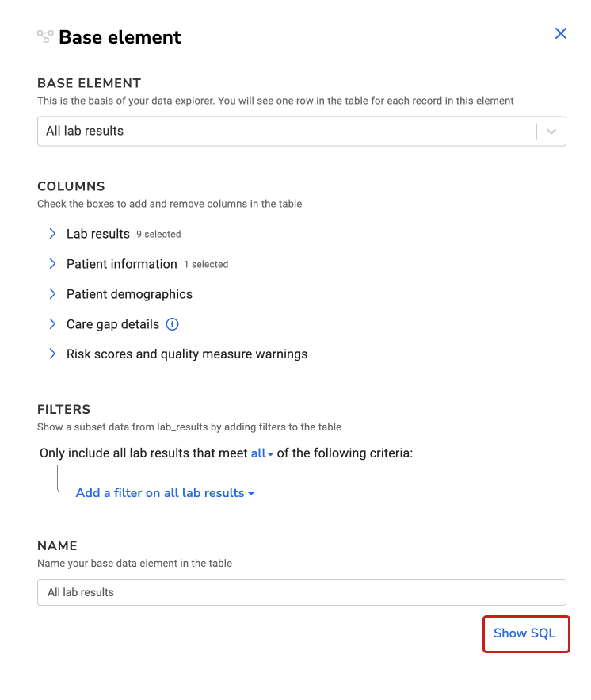Viewport: 591px width, 700px height.
Task: Click the Lab results label
Action: pos(98,234)
